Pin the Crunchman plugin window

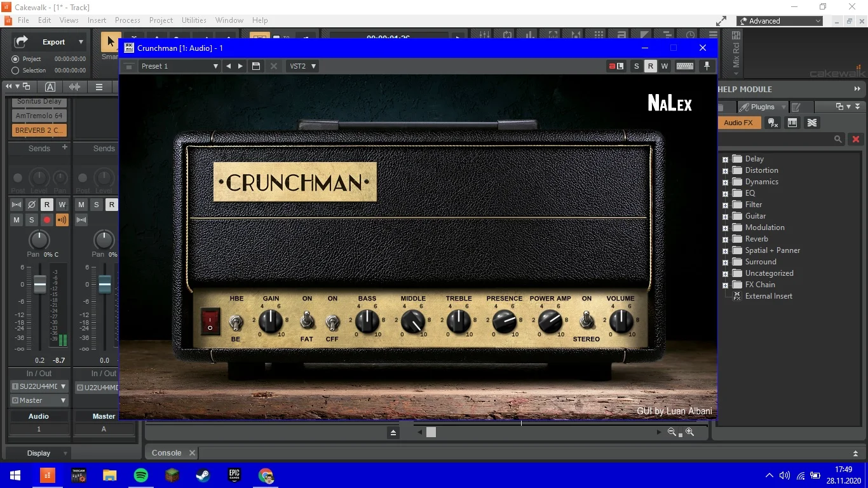click(706, 66)
